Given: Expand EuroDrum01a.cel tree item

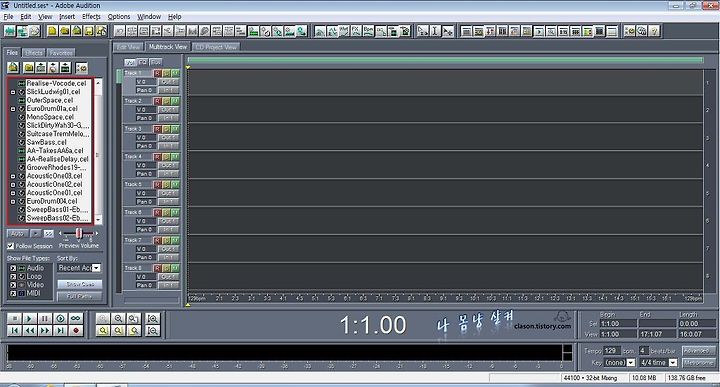Looking at the screenshot, I should point(13,109).
